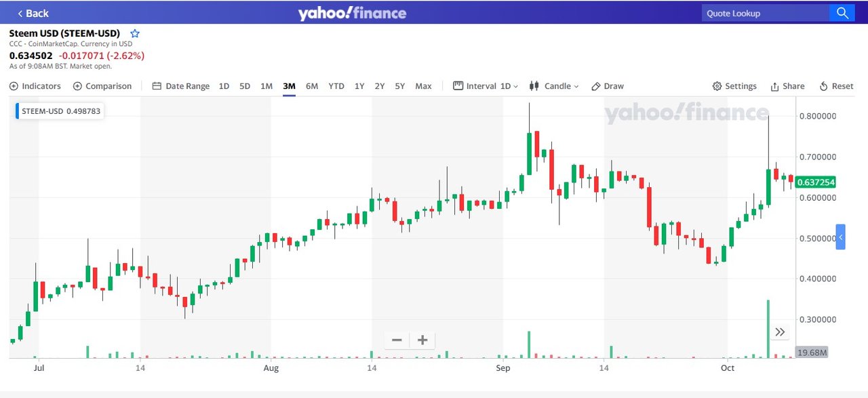Viewport: 868px width, 398px height.
Task: Click the volume label 19.68M
Action: (812, 353)
